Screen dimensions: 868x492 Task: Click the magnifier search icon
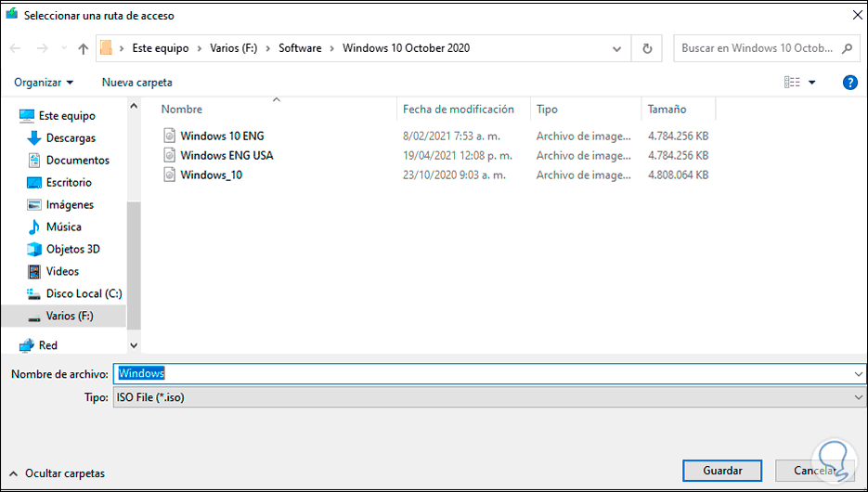(x=847, y=48)
